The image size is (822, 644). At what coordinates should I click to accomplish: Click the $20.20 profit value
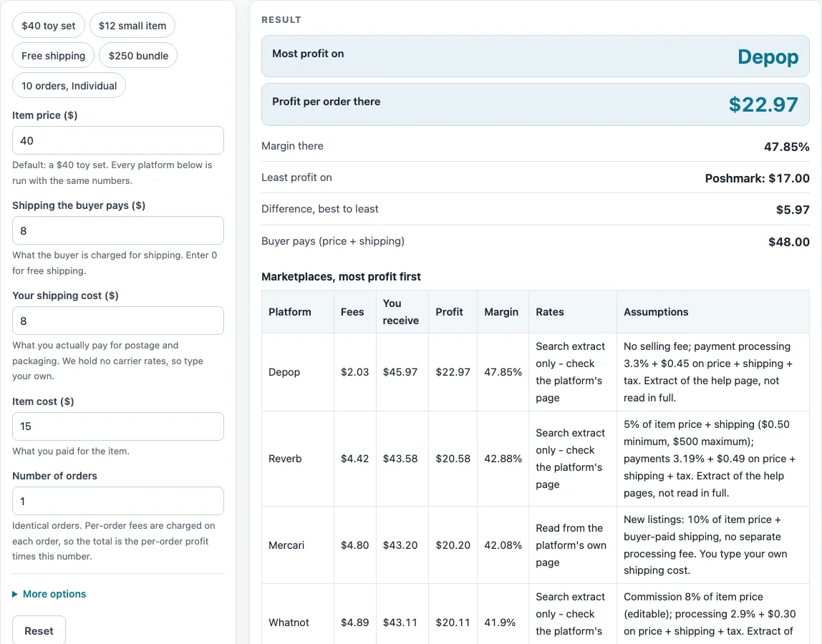(x=453, y=545)
